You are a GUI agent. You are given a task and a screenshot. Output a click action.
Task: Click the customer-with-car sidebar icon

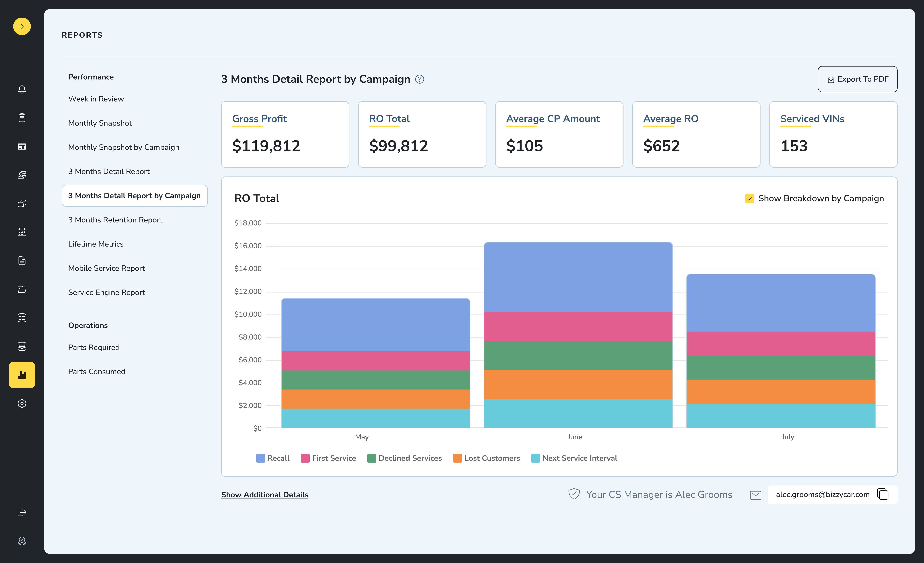(22, 175)
